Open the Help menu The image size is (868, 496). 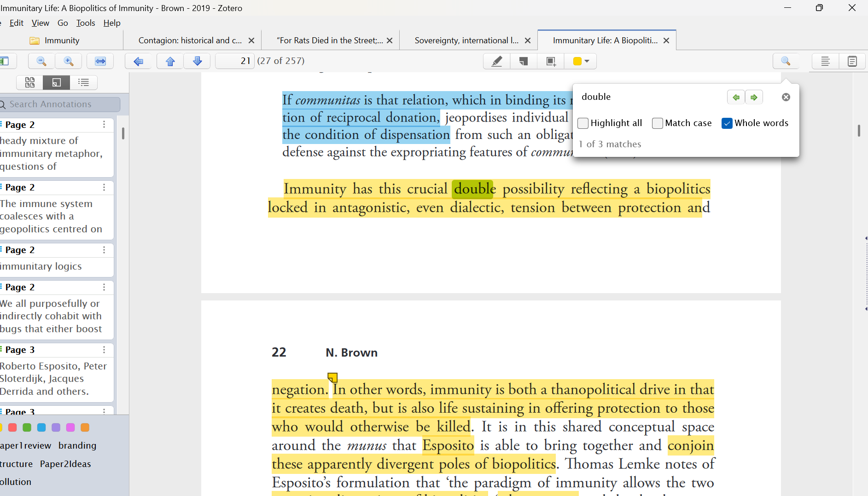(112, 23)
